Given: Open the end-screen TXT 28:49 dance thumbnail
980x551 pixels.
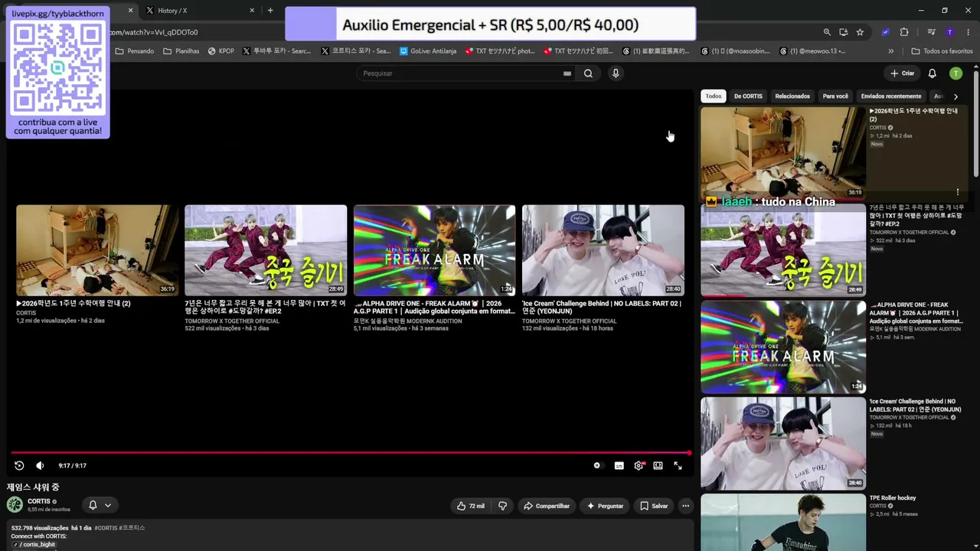Looking at the screenshot, I should tap(266, 250).
